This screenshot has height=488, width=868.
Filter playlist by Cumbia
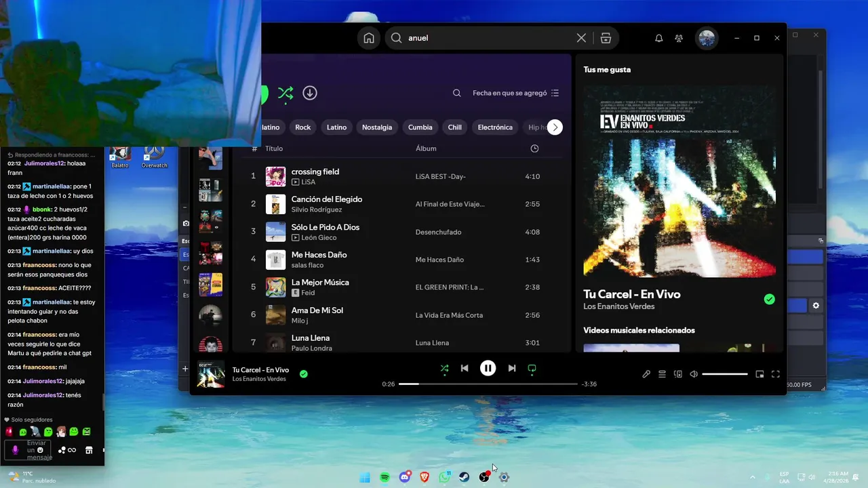420,127
